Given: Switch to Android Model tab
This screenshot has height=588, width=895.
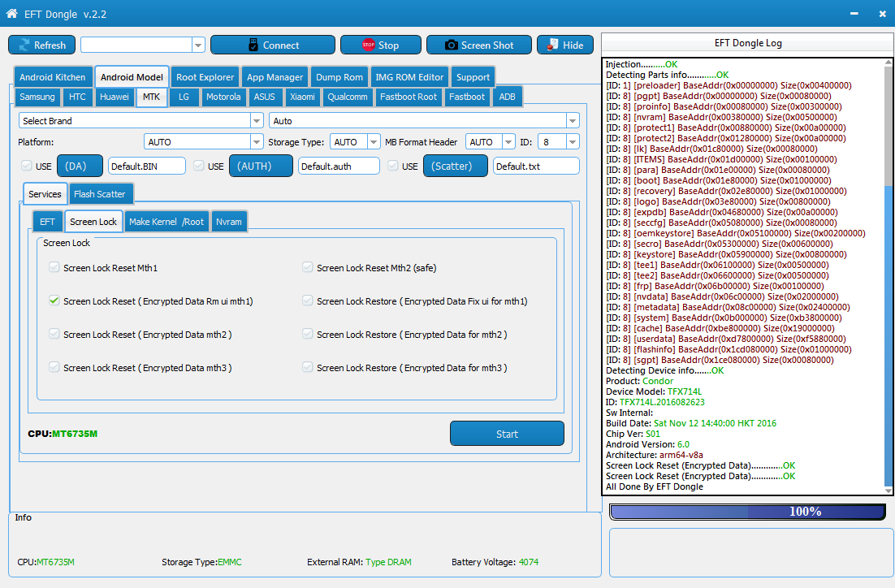Looking at the screenshot, I should pos(132,77).
